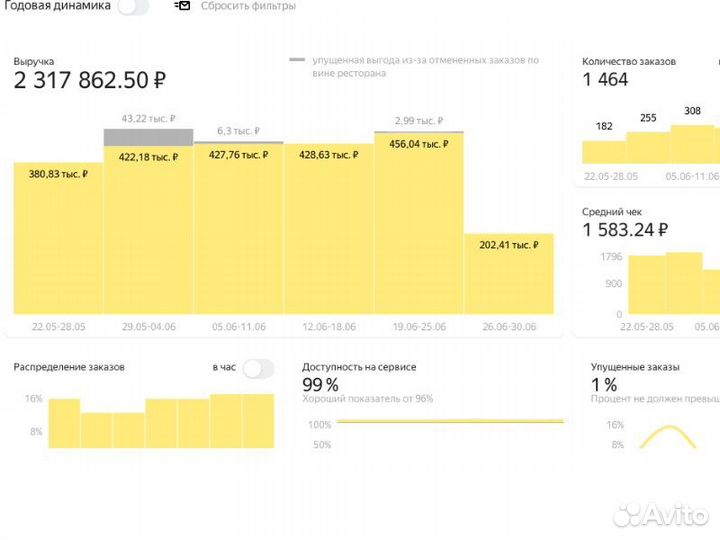Click the gray 43,22 тыс. ₽ lost-revenue segment
Screen dimensions: 720x540
point(148,136)
